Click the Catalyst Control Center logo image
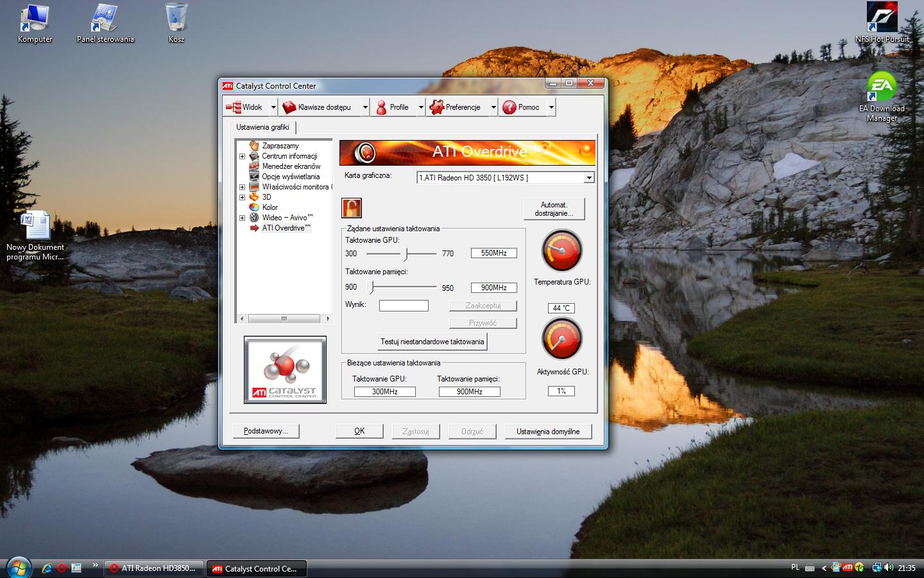924x578 pixels. coord(285,370)
